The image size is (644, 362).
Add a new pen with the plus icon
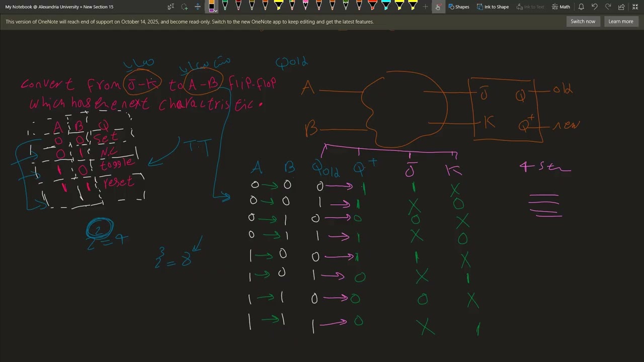425,7
